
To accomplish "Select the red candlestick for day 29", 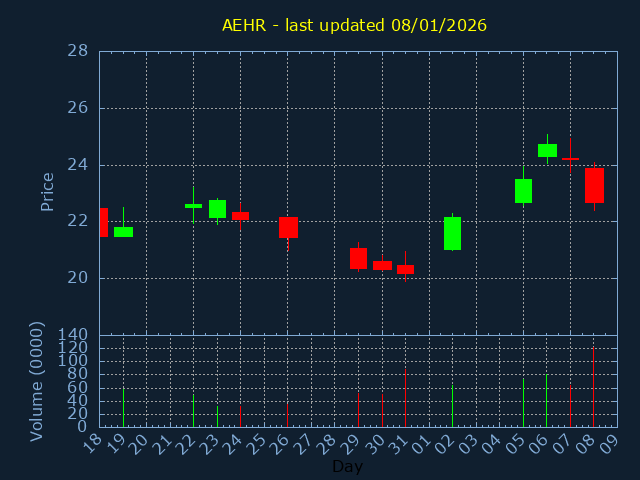I will [358, 258].
